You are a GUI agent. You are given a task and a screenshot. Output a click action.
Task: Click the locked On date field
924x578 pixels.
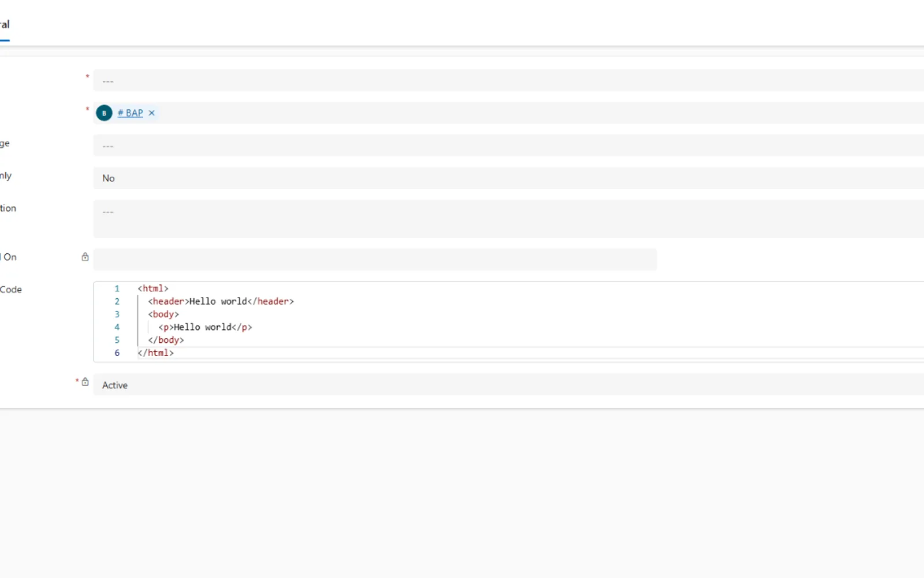point(375,260)
